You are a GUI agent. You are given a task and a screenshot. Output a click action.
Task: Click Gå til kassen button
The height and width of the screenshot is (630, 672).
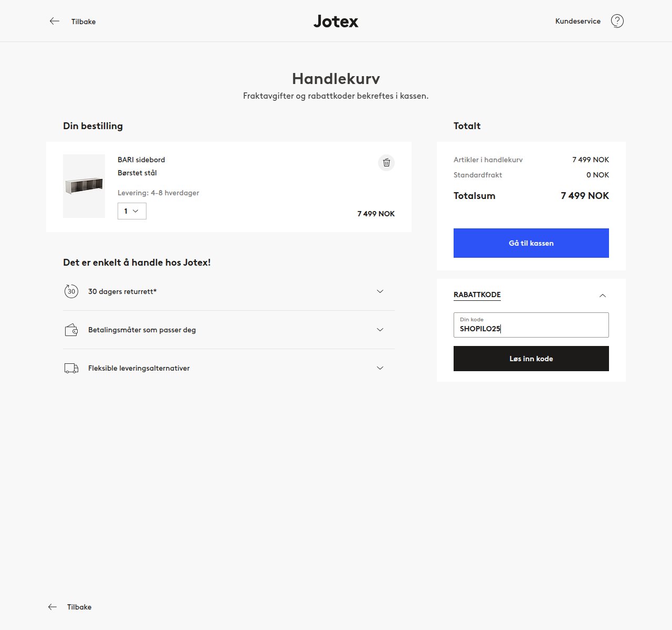[531, 243]
